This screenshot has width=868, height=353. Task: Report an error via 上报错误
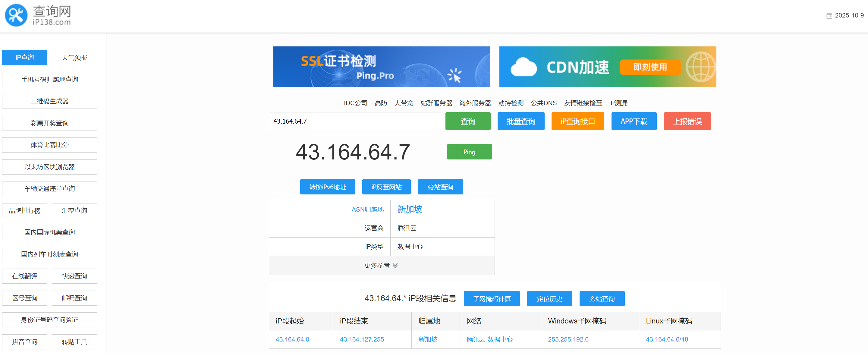pos(687,121)
